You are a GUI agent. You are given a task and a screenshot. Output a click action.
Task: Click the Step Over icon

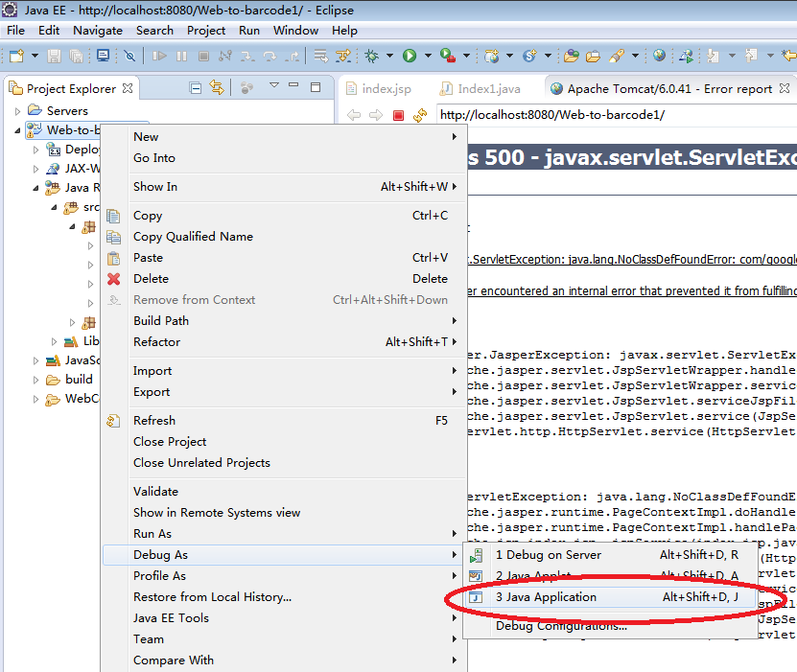(270, 56)
